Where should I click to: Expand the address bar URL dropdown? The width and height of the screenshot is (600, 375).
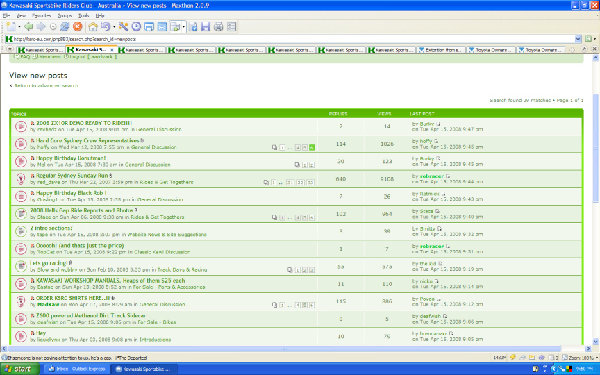tap(578, 39)
